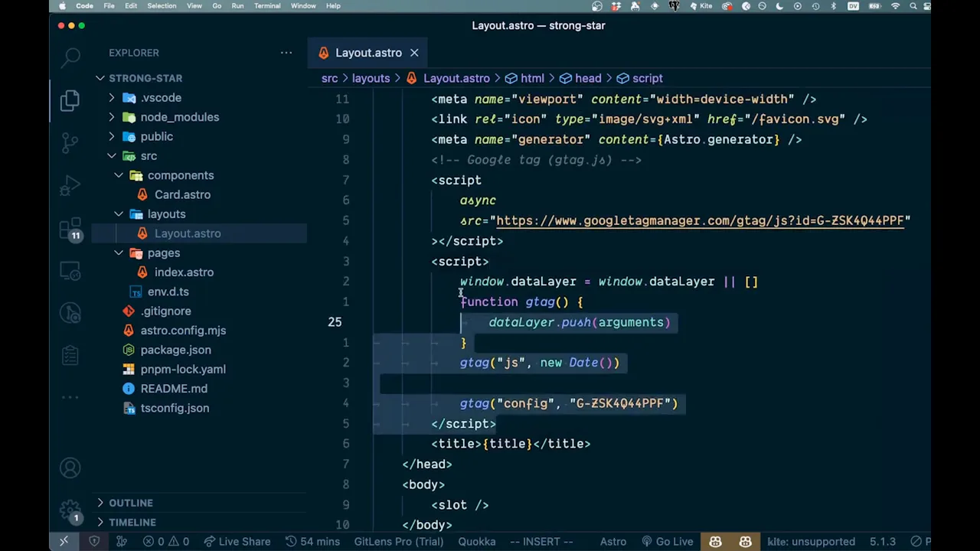Open the Selection menu

pyautogui.click(x=162, y=6)
